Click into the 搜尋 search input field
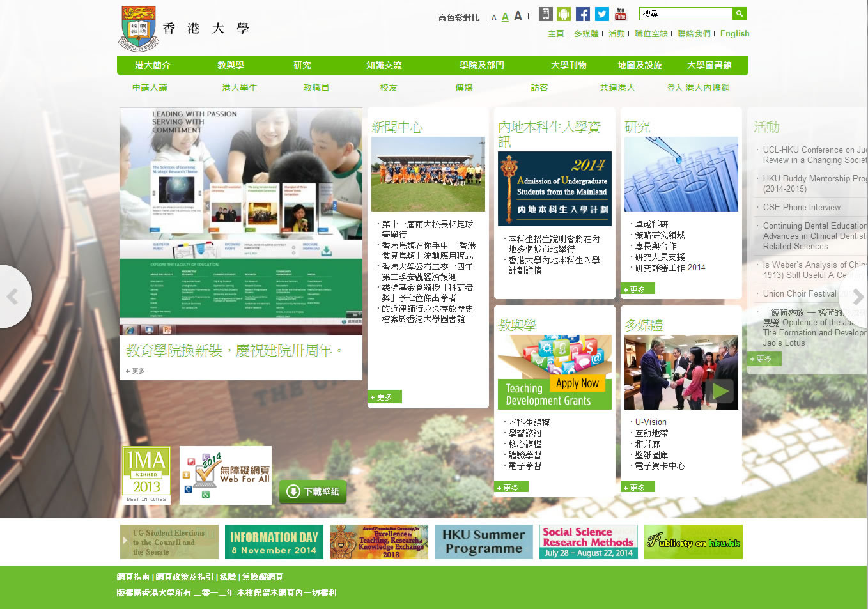 pos(685,13)
